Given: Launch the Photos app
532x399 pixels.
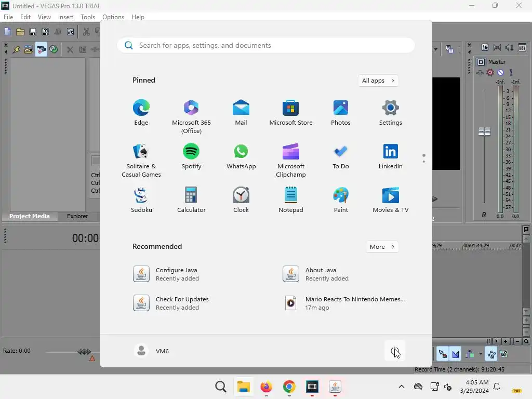Looking at the screenshot, I should [x=341, y=113].
